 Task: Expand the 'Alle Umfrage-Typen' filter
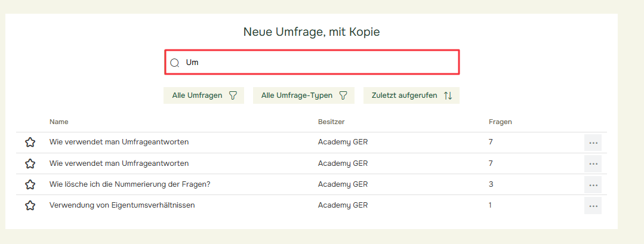tap(304, 95)
